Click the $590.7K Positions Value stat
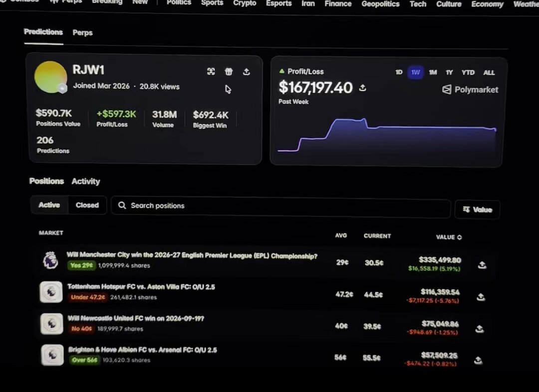Image resolution: width=539 pixels, height=392 pixels. pyautogui.click(x=58, y=118)
